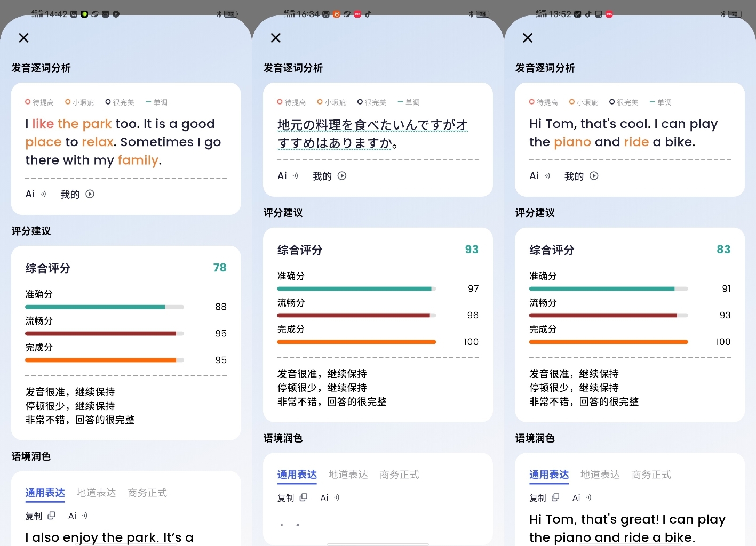This screenshot has height=546, width=756.
Task: Select the 通用表达 tab on the score-83 screen
Action: coord(548,475)
